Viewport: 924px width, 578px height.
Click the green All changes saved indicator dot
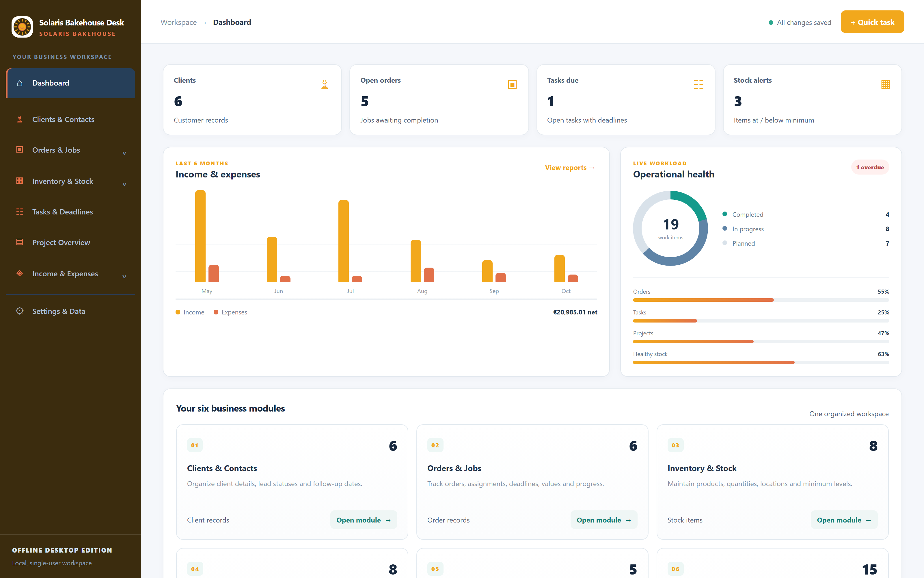tap(771, 23)
